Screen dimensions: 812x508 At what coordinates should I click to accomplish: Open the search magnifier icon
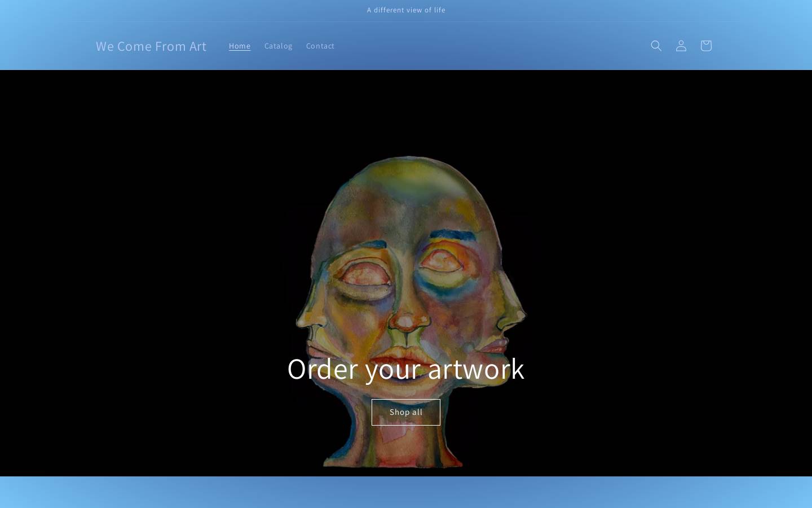pos(656,46)
